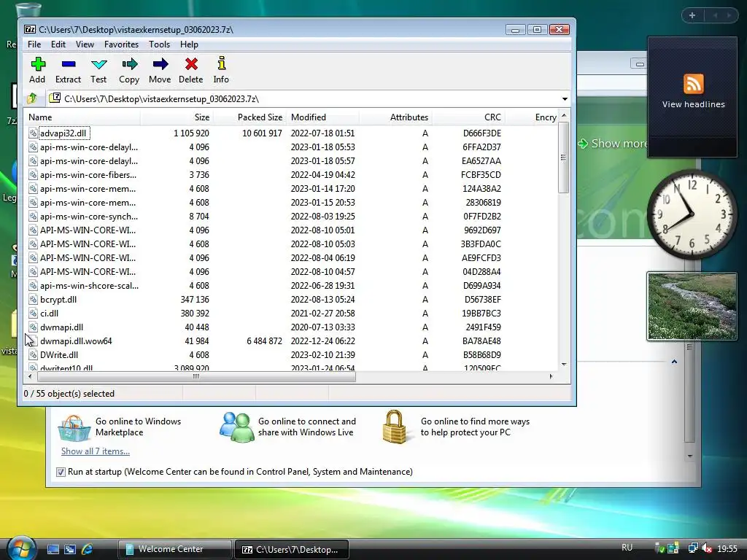Sort by the Name column header
Viewport: 747px width, 560px height.
pyautogui.click(x=83, y=117)
